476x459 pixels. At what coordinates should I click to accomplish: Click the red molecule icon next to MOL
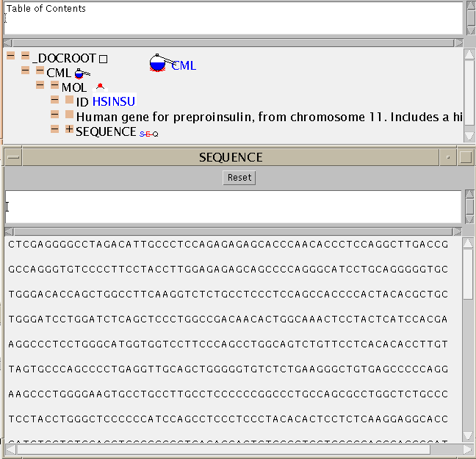click(x=101, y=87)
